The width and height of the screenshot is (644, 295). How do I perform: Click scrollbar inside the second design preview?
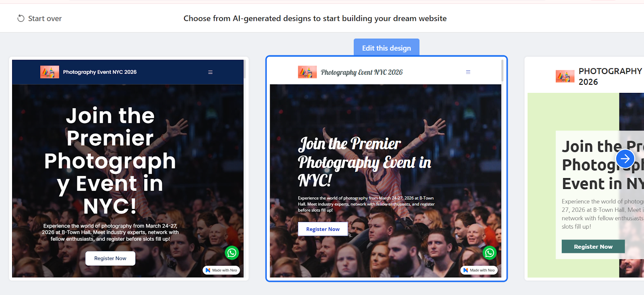pos(502,71)
